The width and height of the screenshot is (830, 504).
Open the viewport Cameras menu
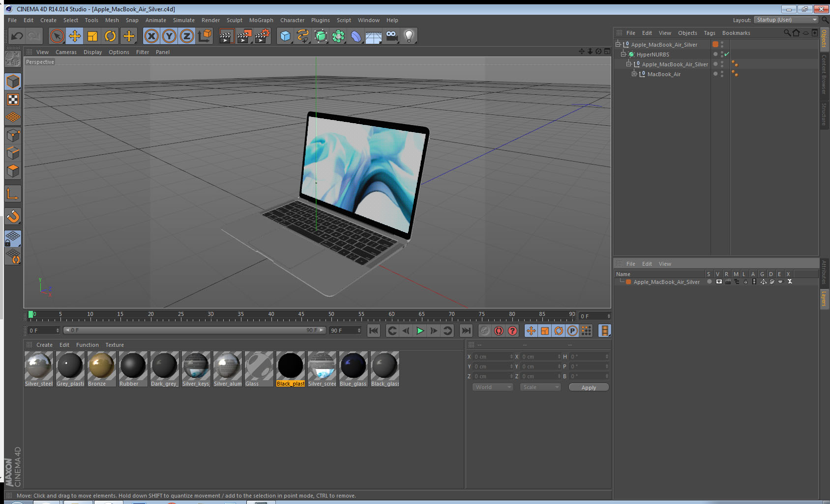66,52
